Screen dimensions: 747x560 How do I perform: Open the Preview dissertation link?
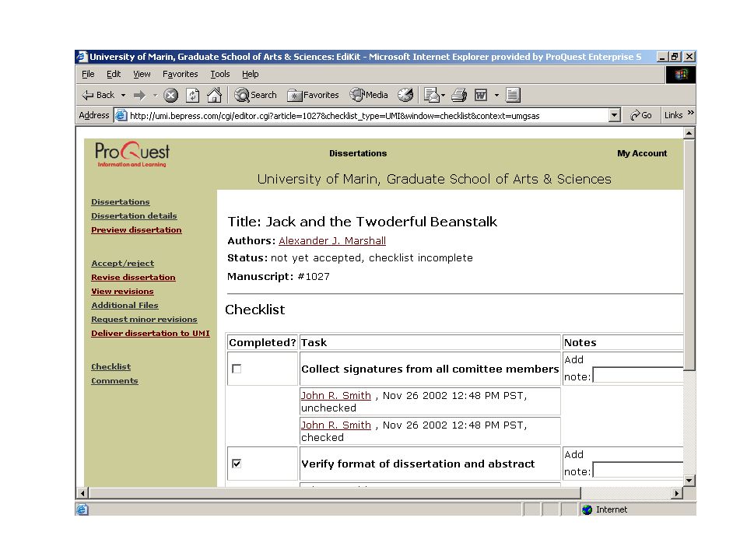136,229
